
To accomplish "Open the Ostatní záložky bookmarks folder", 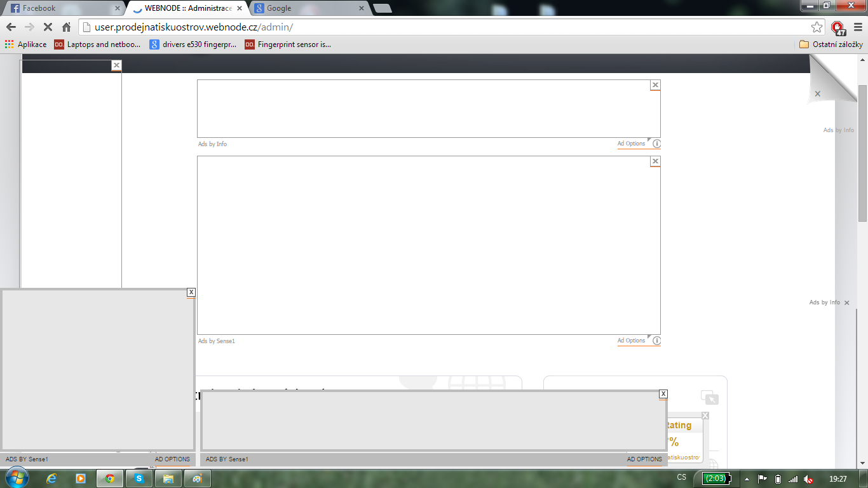I will tap(831, 44).
